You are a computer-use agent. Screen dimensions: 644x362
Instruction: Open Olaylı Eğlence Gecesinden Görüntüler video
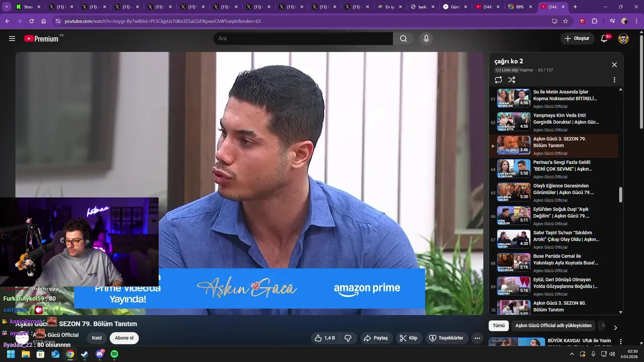553,193
